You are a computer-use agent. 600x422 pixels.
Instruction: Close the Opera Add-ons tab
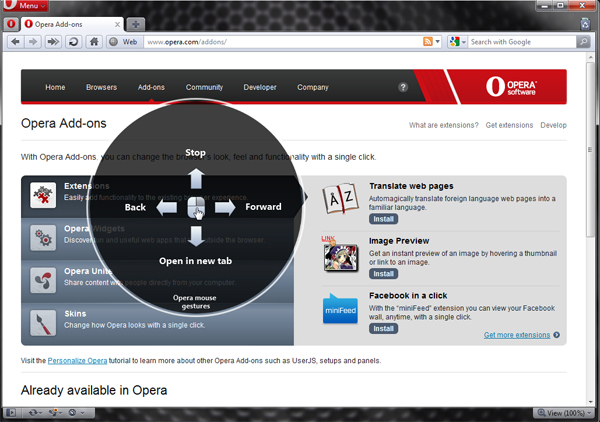(x=117, y=24)
